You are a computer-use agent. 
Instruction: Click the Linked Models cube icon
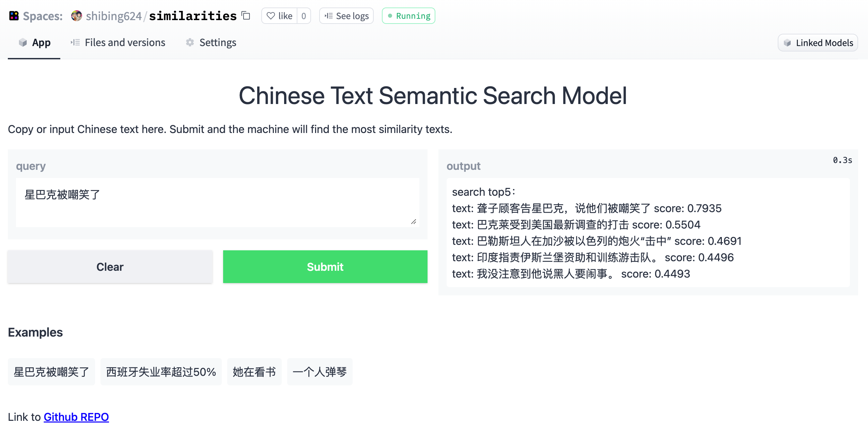coord(787,43)
